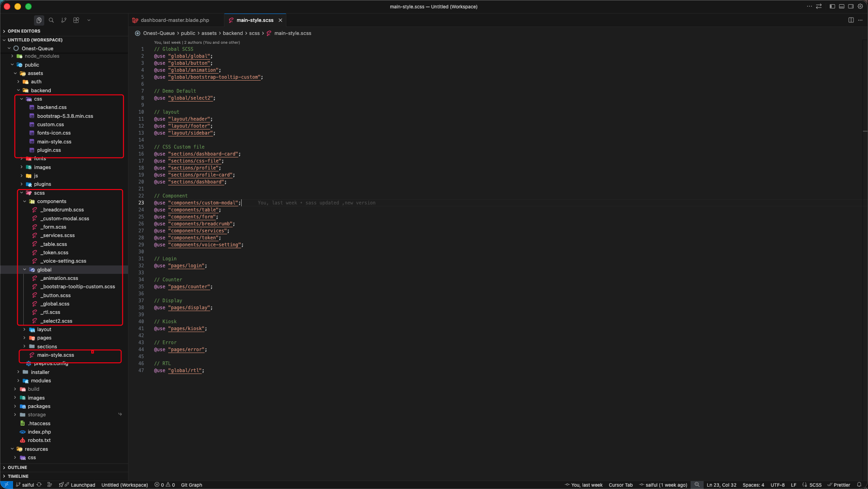868x489 pixels.
Task: Expand the TIMELINE section
Action: (x=64, y=476)
